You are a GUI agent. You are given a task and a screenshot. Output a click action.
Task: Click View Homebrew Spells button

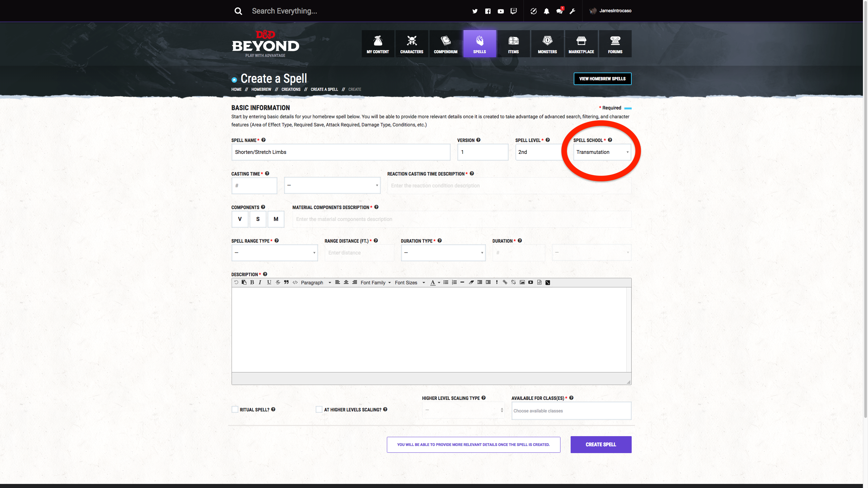[x=603, y=79]
